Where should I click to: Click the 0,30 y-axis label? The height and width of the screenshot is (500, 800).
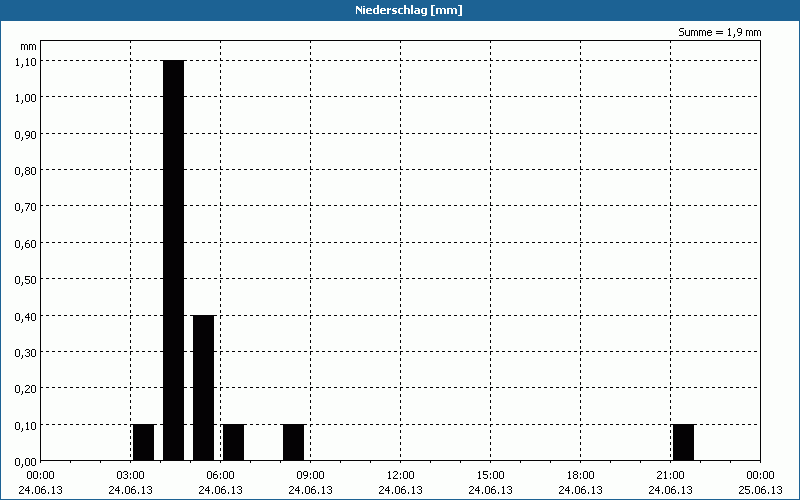26,353
